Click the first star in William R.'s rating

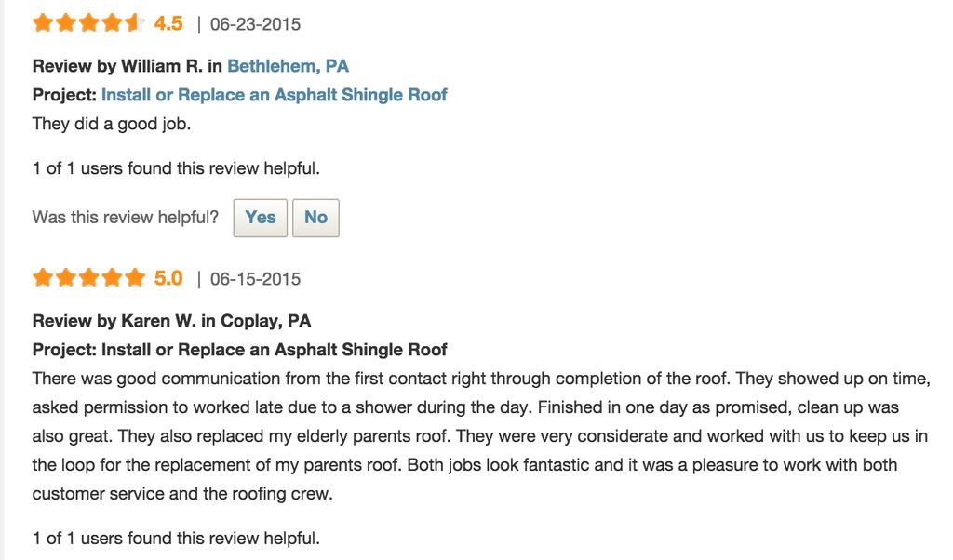point(43,23)
